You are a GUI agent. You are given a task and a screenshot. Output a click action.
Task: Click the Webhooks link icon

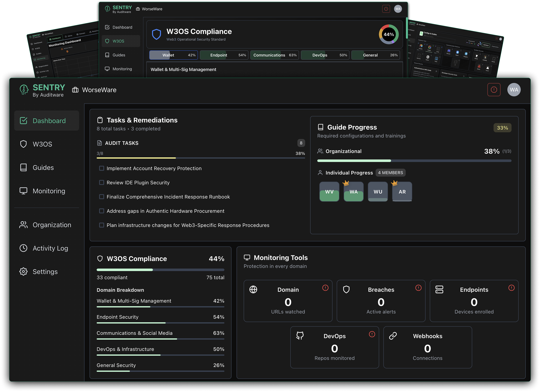tap(393, 336)
